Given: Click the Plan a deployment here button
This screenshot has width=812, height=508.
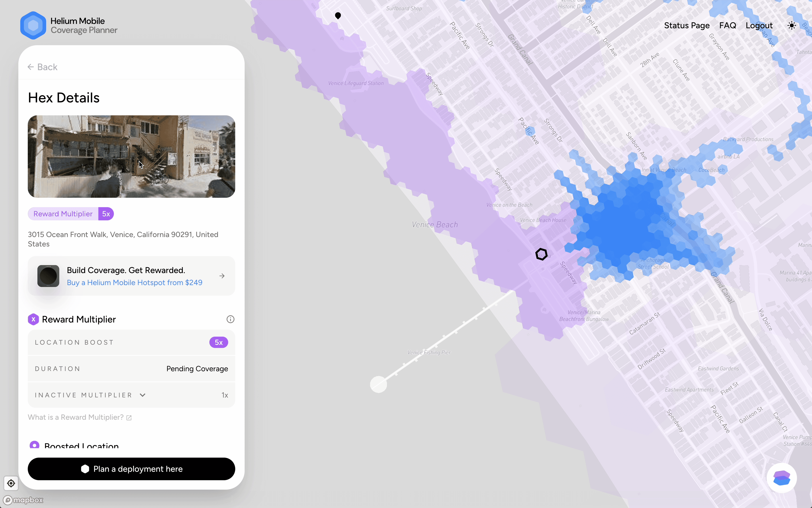Looking at the screenshot, I should 131,469.
